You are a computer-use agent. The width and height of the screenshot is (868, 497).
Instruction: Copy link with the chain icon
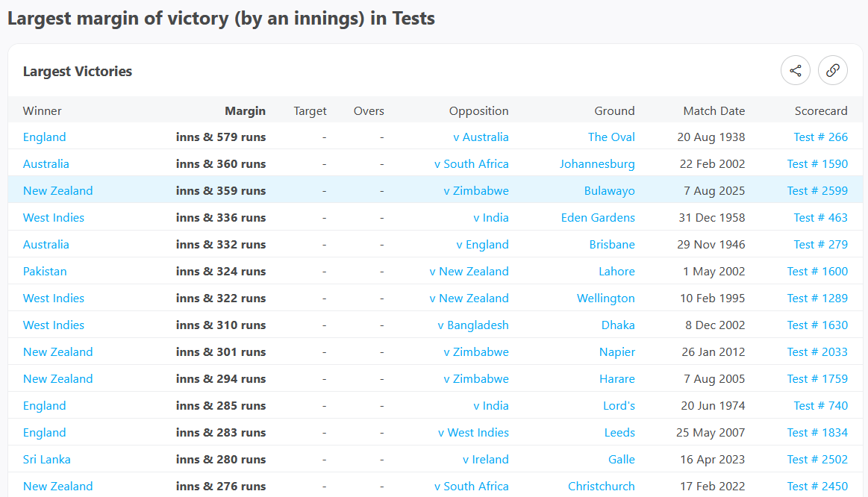833,71
